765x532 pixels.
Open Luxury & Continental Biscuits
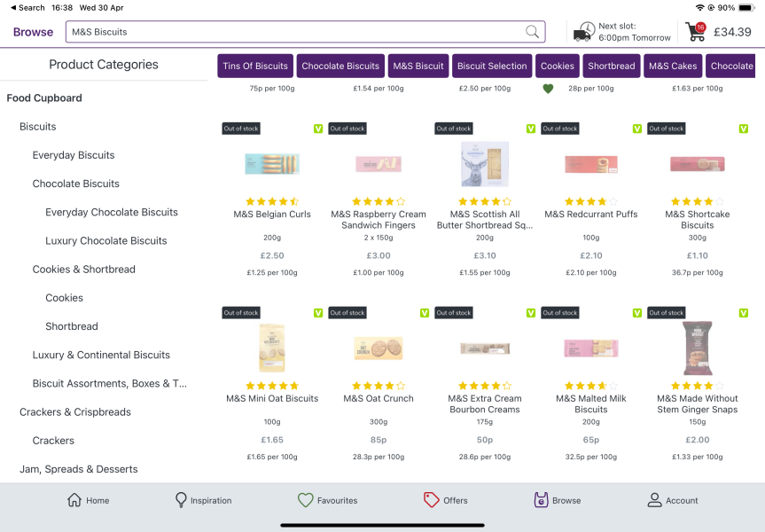pyautogui.click(x=101, y=355)
